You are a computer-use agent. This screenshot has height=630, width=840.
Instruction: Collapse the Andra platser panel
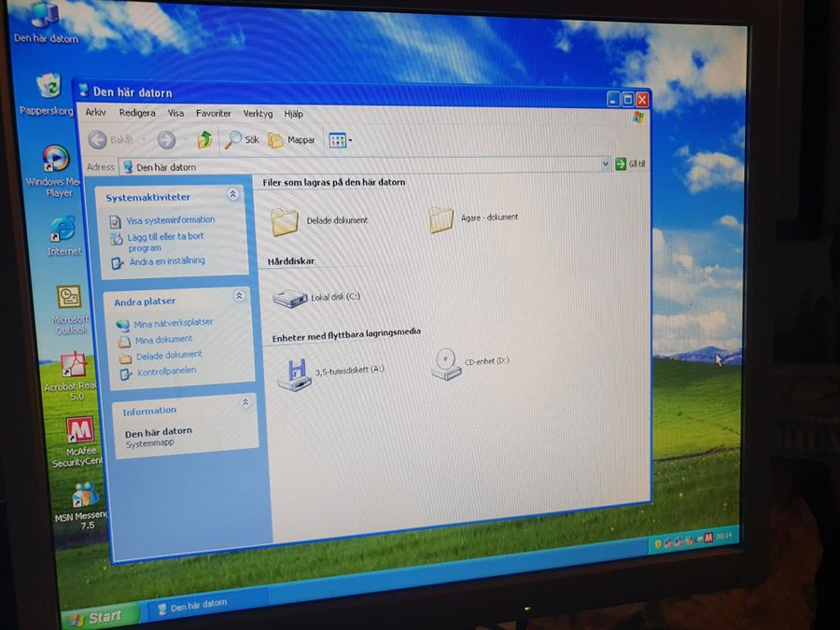click(239, 296)
